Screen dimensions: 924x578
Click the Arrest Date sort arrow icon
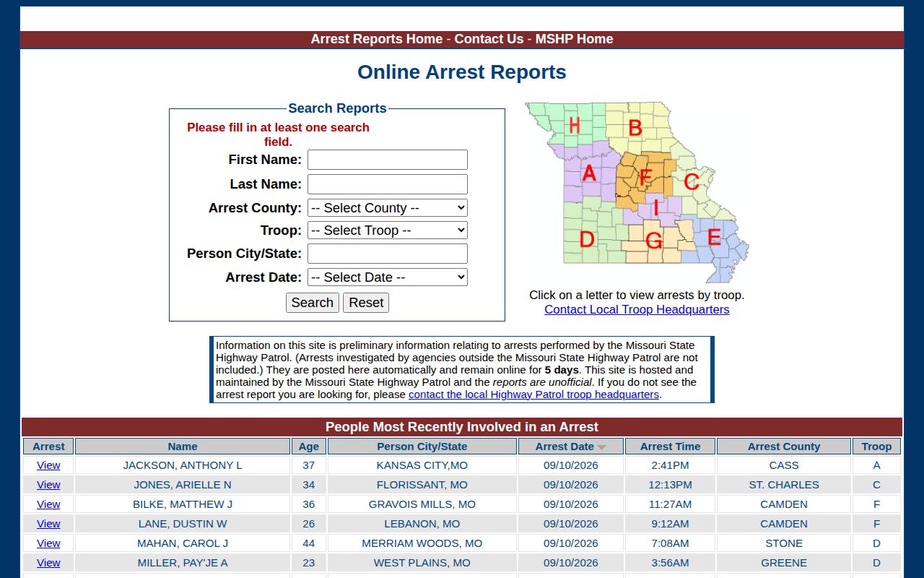click(601, 447)
